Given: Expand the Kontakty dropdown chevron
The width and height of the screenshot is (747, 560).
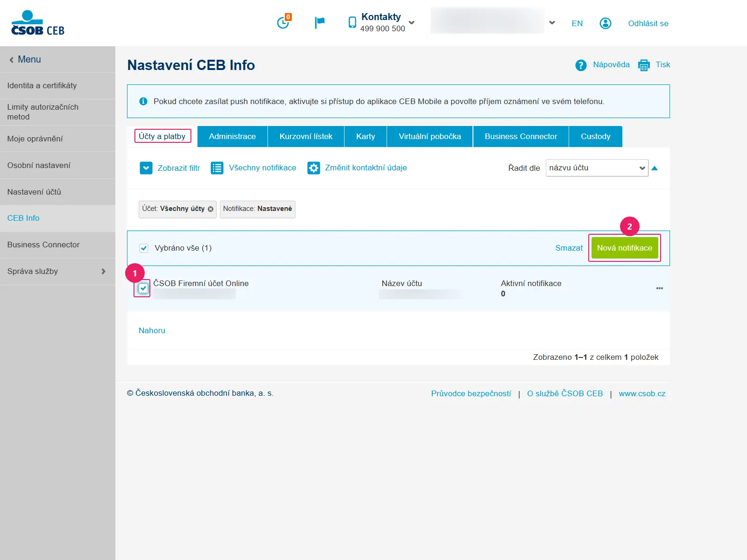Looking at the screenshot, I should point(412,22).
